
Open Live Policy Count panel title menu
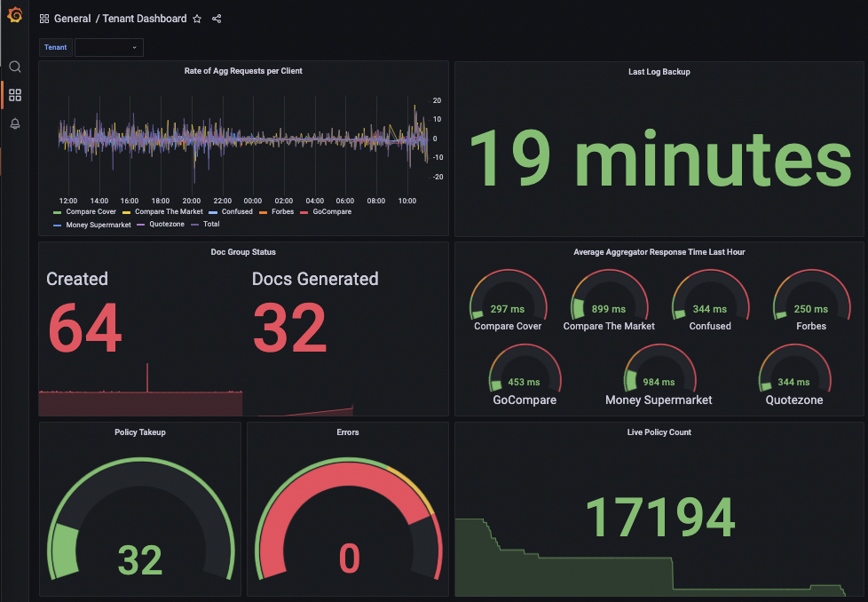tap(659, 432)
